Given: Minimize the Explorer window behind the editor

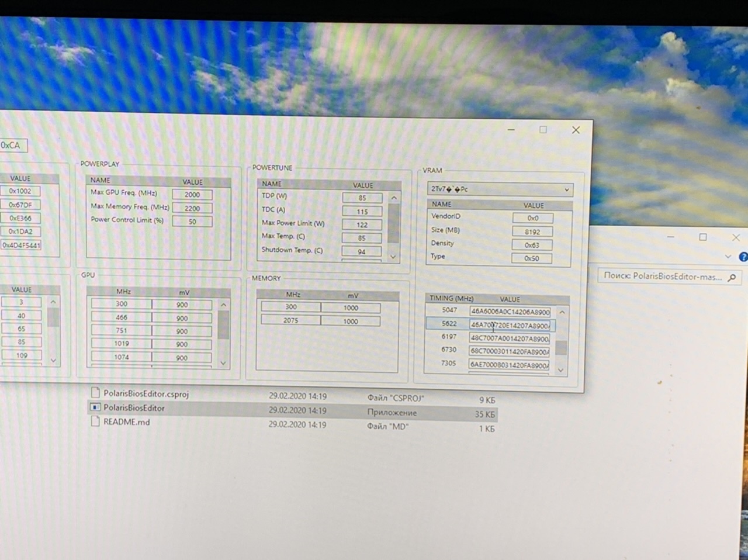Looking at the screenshot, I should [x=670, y=237].
